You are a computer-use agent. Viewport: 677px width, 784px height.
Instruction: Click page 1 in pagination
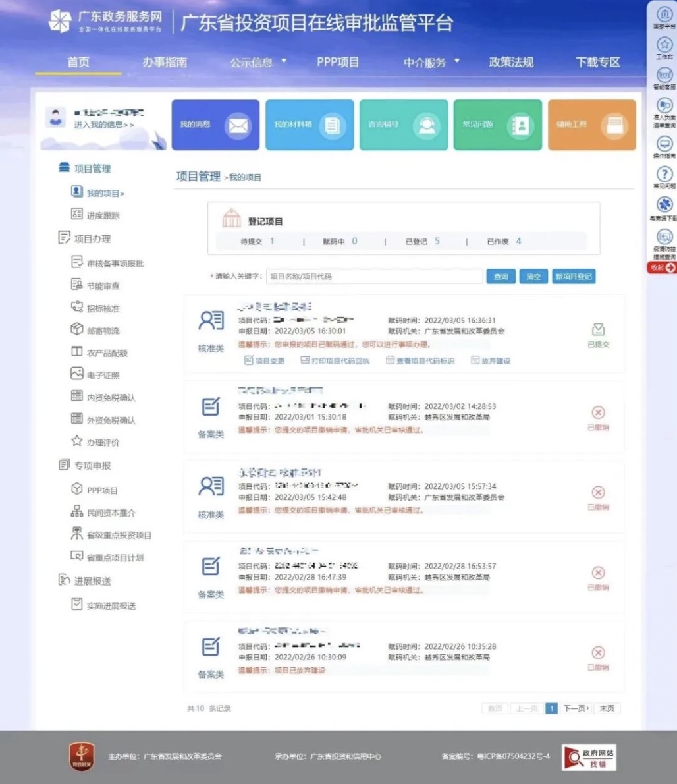pyautogui.click(x=551, y=708)
